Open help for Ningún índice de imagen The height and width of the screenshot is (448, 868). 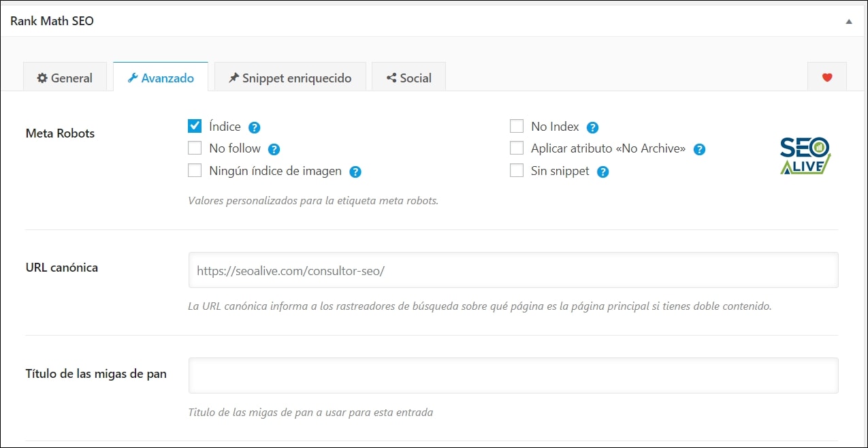click(355, 172)
